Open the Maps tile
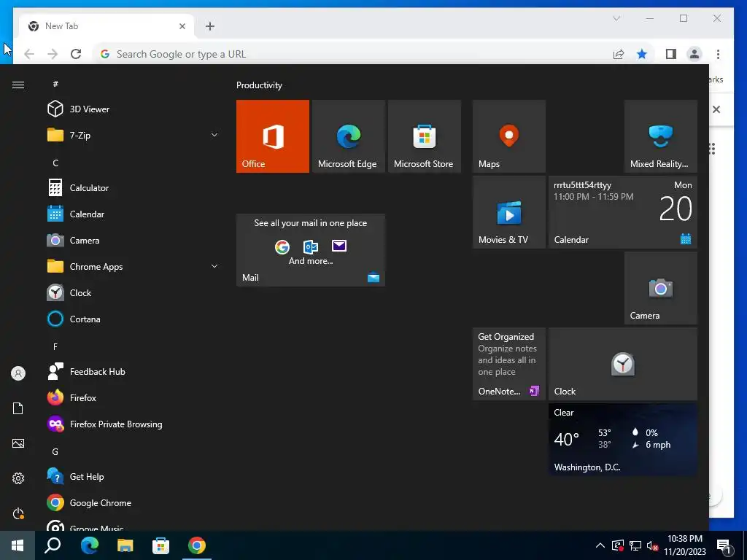 click(508, 136)
